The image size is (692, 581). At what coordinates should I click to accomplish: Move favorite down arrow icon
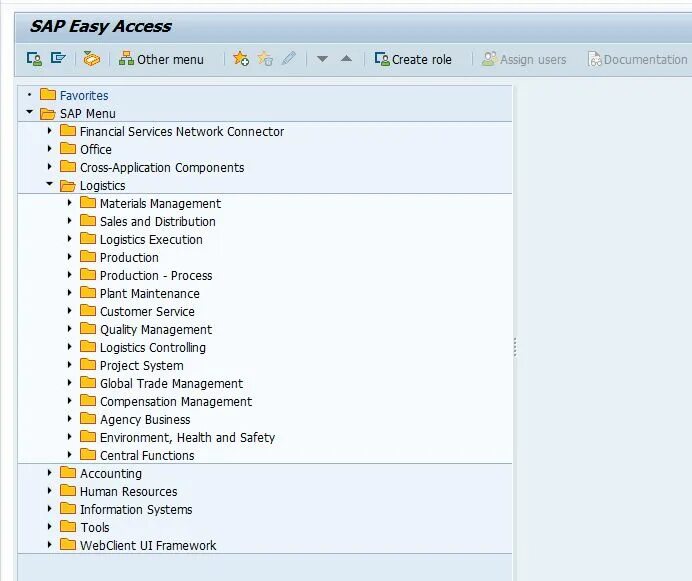[323, 59]
